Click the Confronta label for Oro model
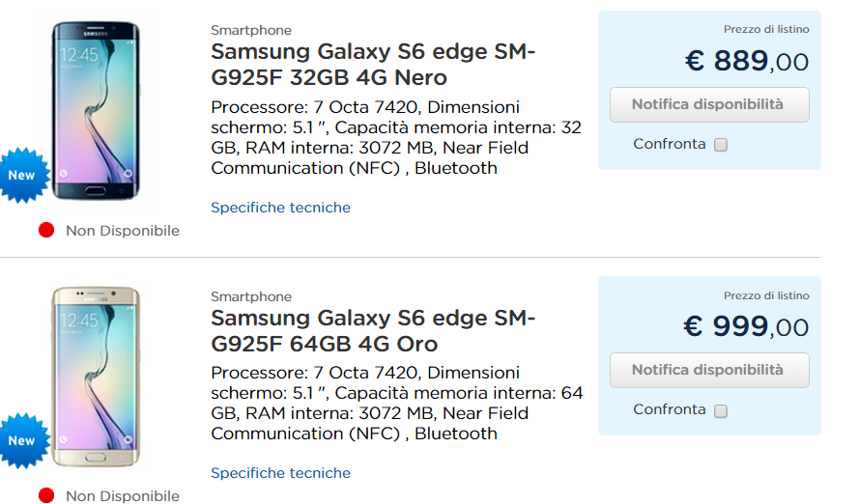Image resolution: width=859 pixels, height=504 pixels. tap(670, 409)
